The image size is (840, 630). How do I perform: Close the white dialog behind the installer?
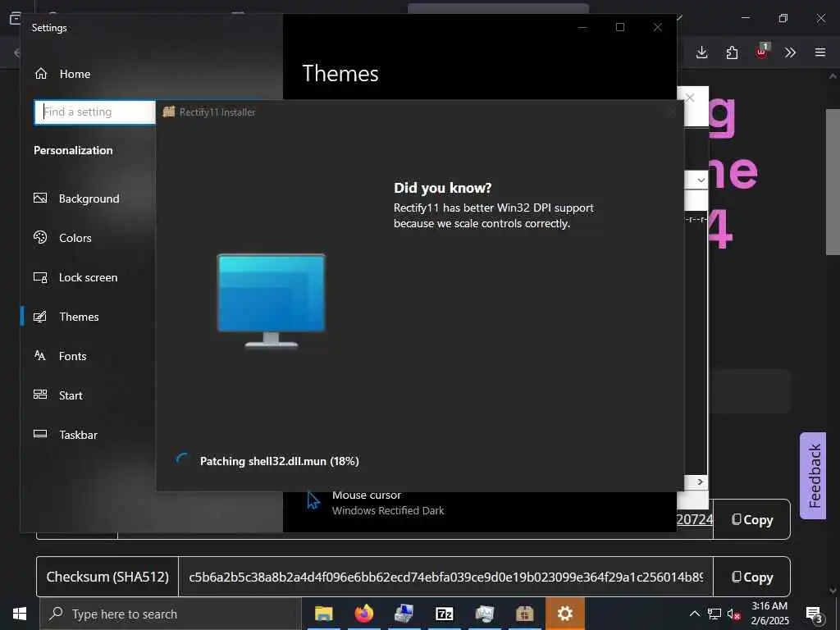(x=691, y=98)
